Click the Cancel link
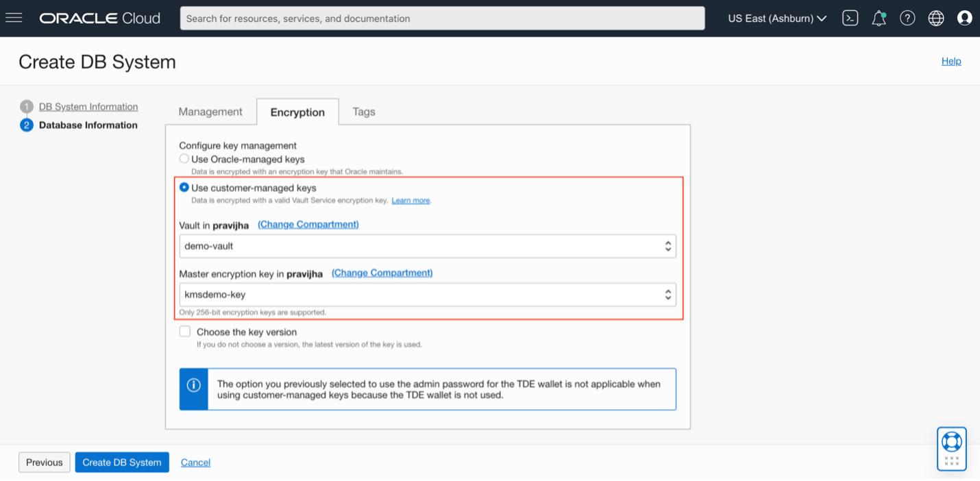 pyautogui.click(x=195, y=463)
